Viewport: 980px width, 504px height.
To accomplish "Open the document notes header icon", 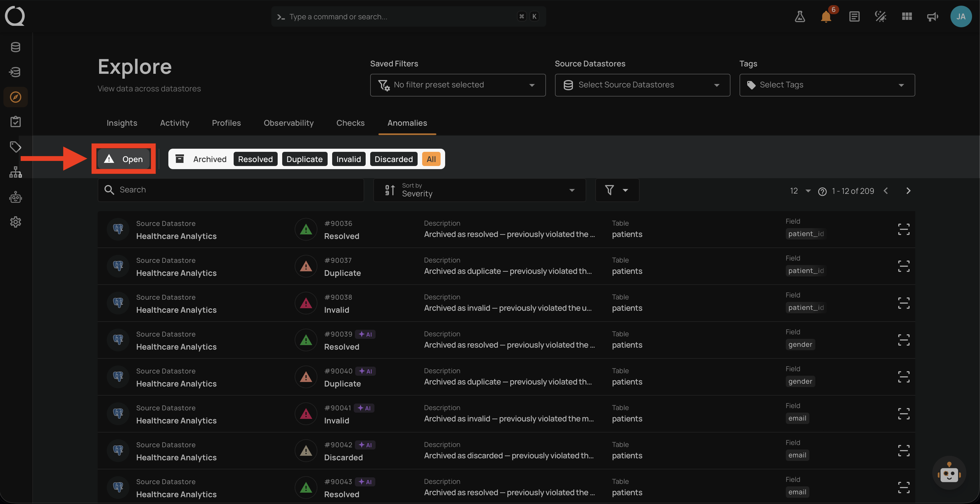I will click(854, 16).
